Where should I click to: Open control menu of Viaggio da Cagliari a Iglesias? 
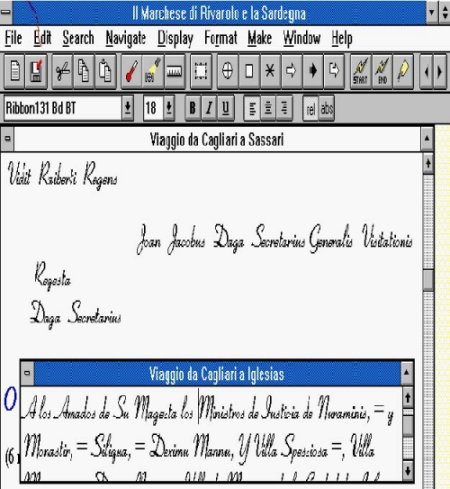[27, 373]
